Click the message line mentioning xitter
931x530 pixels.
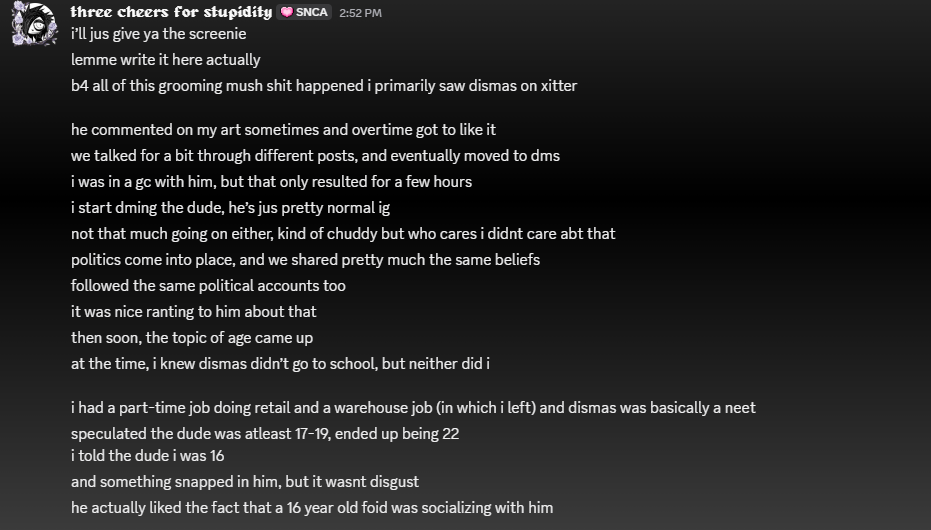point(323,86)
